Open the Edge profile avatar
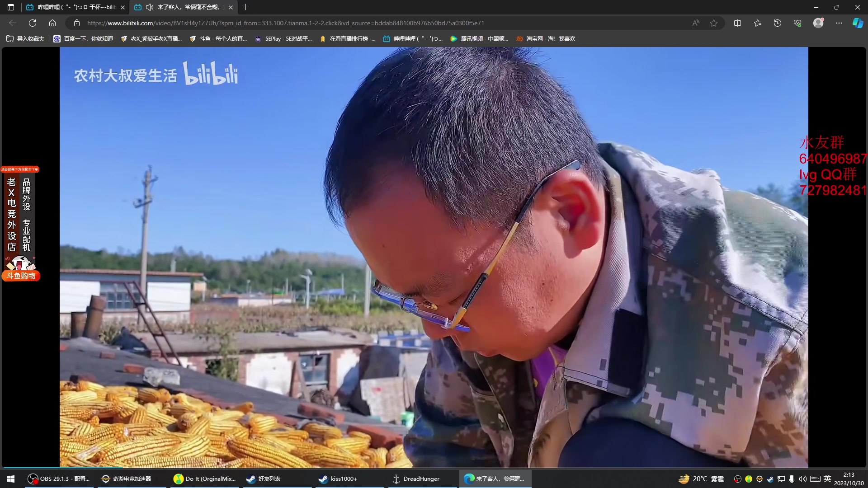Image resolution: width=868 pixels, height=488 pixels. point(819,23)
